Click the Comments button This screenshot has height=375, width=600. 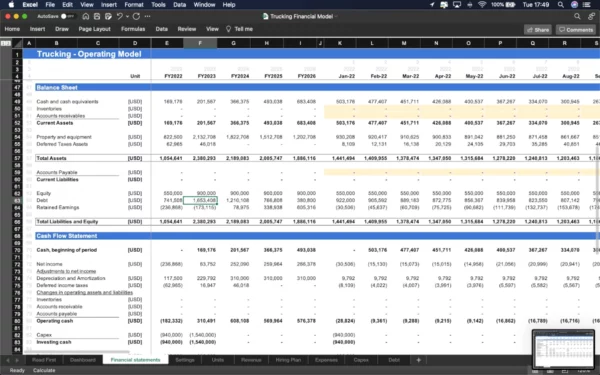point(576,30)
